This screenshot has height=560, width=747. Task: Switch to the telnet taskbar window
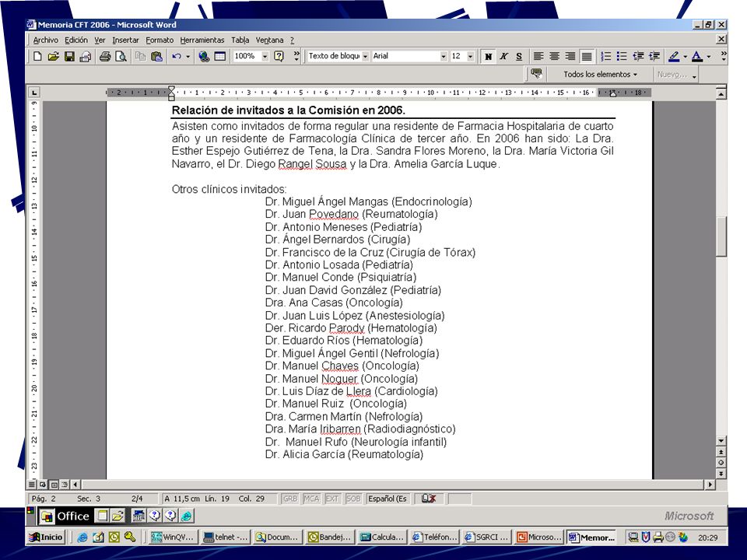point(226,537)
